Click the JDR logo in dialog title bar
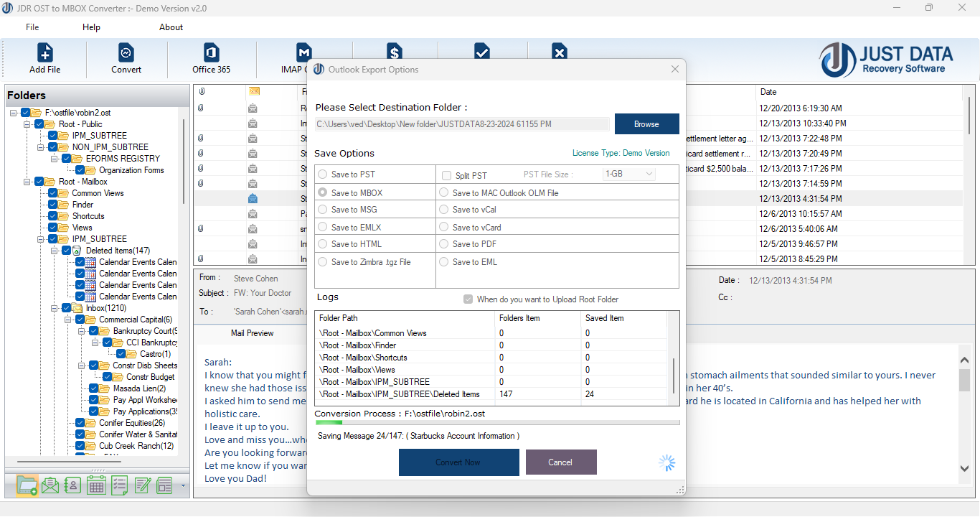 (318, 70)
